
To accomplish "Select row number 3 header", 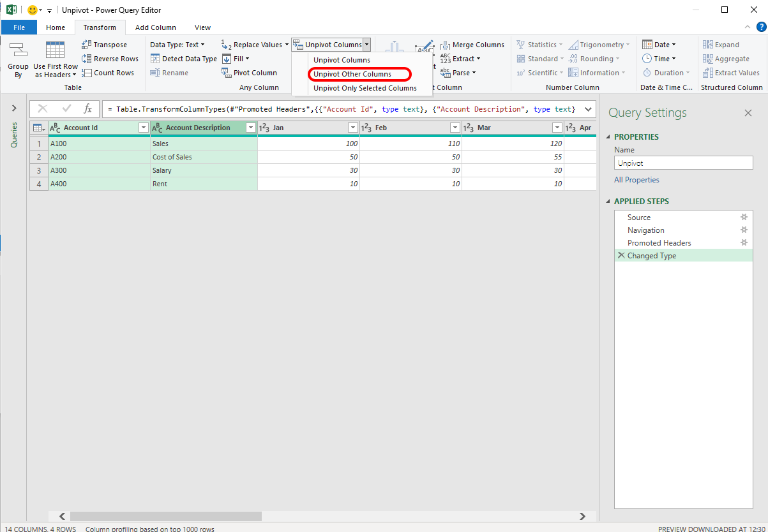I will tap(38, 170).
